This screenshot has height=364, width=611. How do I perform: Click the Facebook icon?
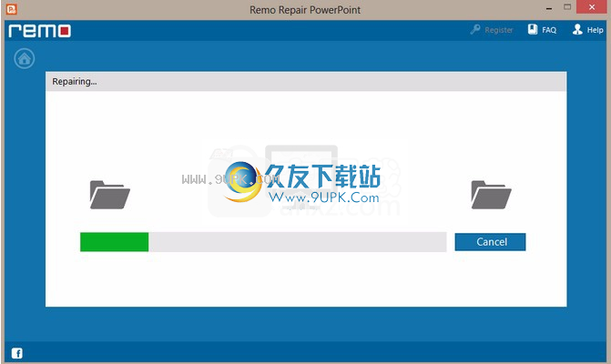(x=16, y=353)
